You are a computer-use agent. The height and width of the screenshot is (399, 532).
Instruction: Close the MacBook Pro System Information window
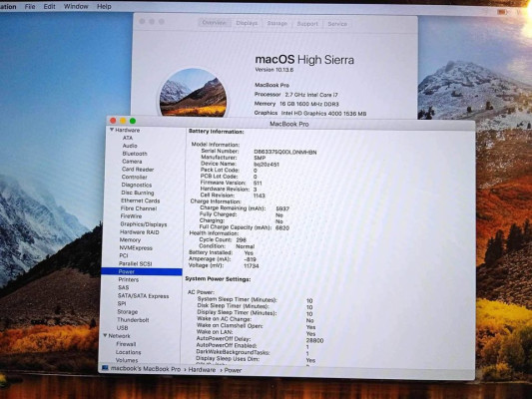114,121
